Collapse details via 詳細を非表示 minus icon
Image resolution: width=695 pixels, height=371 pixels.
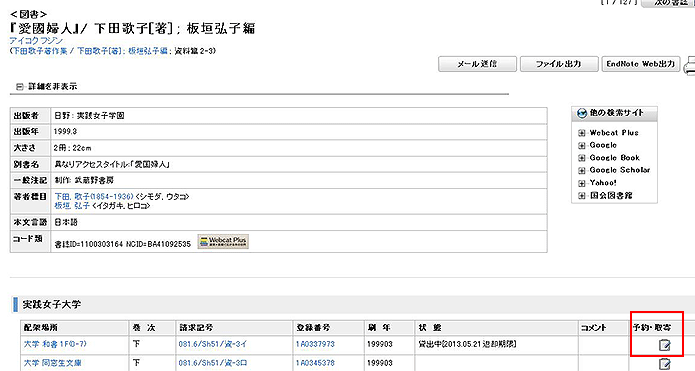20,87
